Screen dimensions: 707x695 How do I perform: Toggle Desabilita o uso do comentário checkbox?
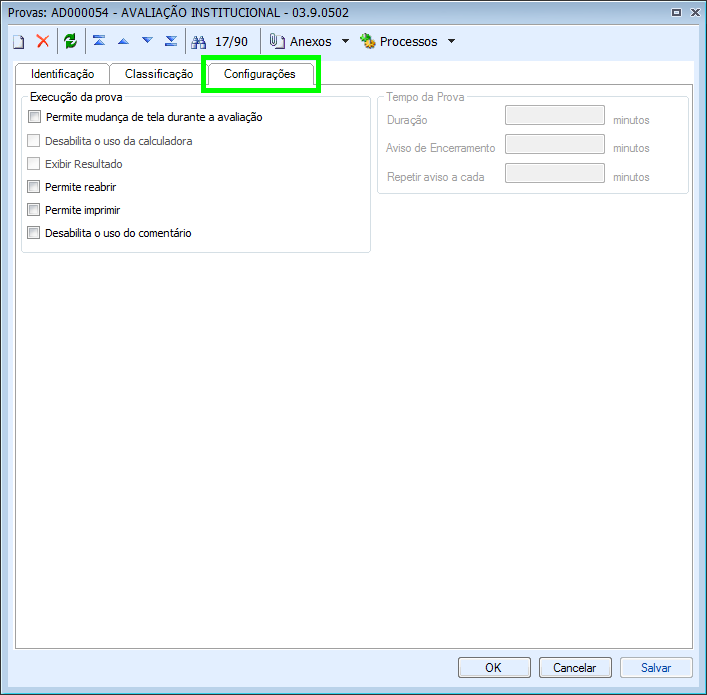pyautogui.click(x=33, y=233)
